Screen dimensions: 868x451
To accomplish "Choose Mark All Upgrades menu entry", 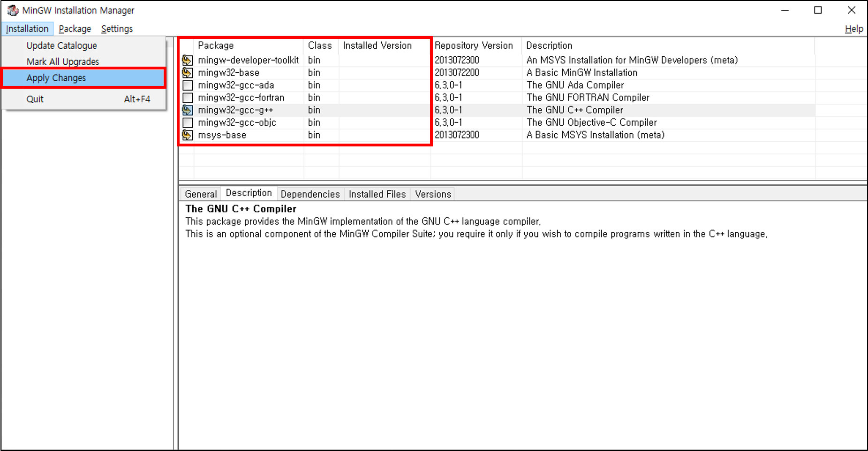I will pyautogui.click(x=84, y=61).
